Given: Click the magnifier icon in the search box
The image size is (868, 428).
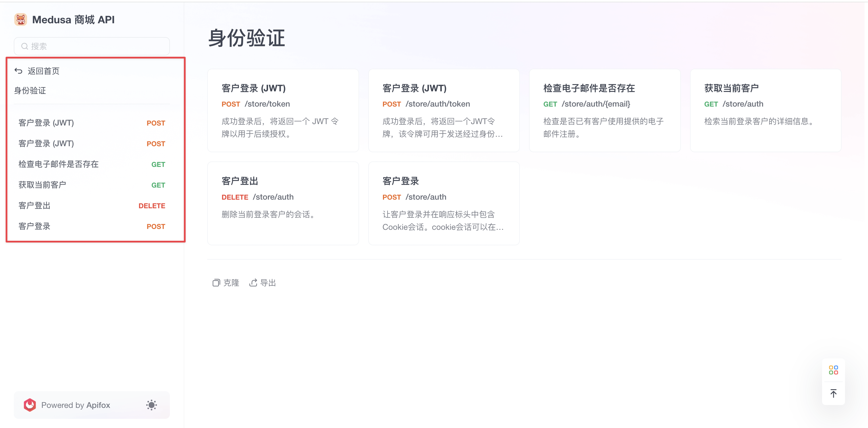Looking at the screenshot, I should click(x=24, y=46).
